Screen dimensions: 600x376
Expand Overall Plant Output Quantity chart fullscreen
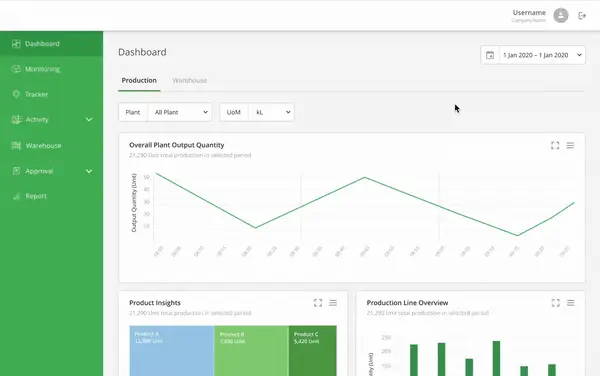click(555, 145)
